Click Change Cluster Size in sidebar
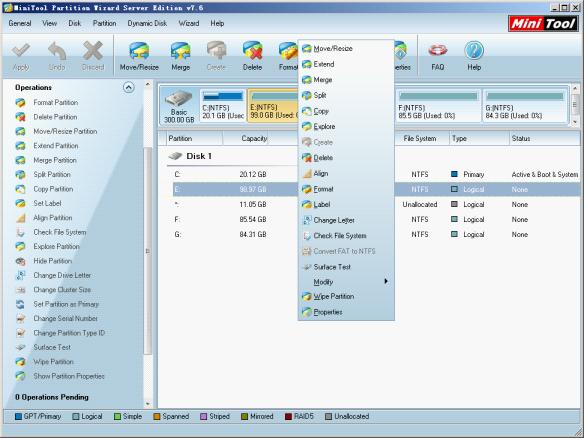This screenshot has height=439, width=585. pos(53,290)
